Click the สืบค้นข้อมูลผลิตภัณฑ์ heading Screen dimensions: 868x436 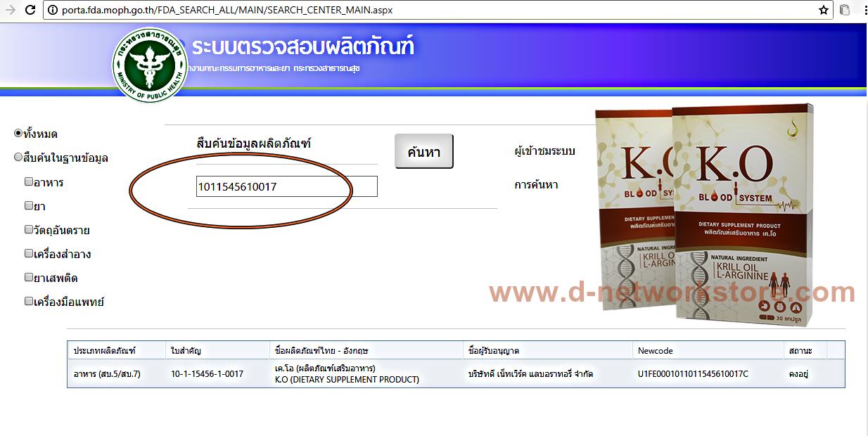pyautogui.click(x=254, y=143)
